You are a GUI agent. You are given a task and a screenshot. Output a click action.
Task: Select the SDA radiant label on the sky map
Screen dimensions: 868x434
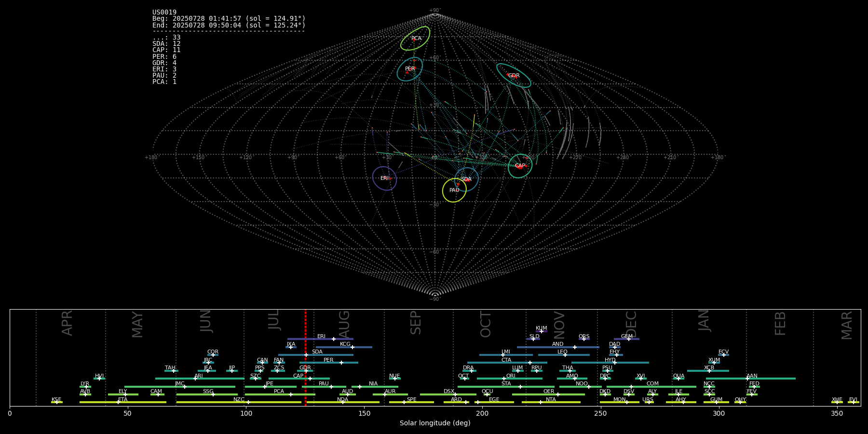466,179
